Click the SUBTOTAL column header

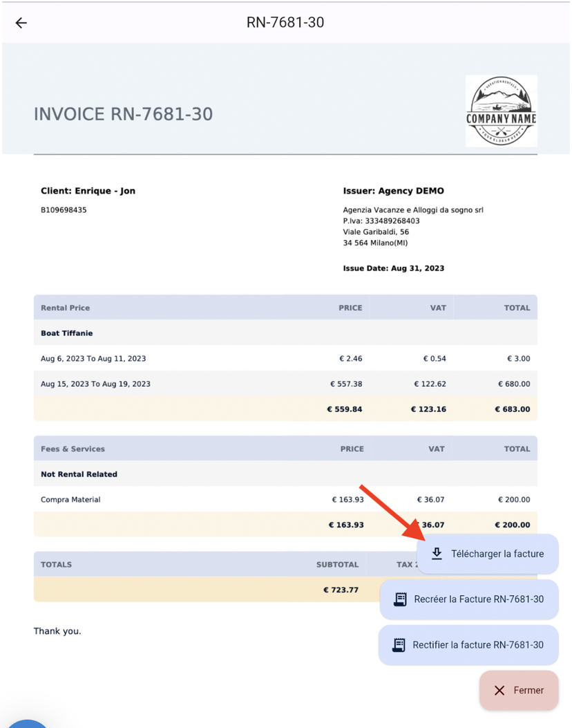point(337,565)
